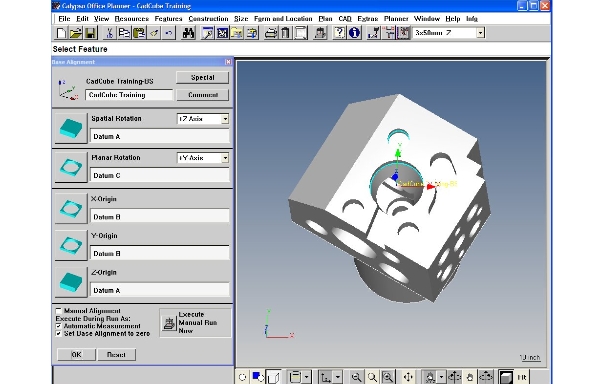
Task: Open file with the folder icon
Action: pos(76,33)
